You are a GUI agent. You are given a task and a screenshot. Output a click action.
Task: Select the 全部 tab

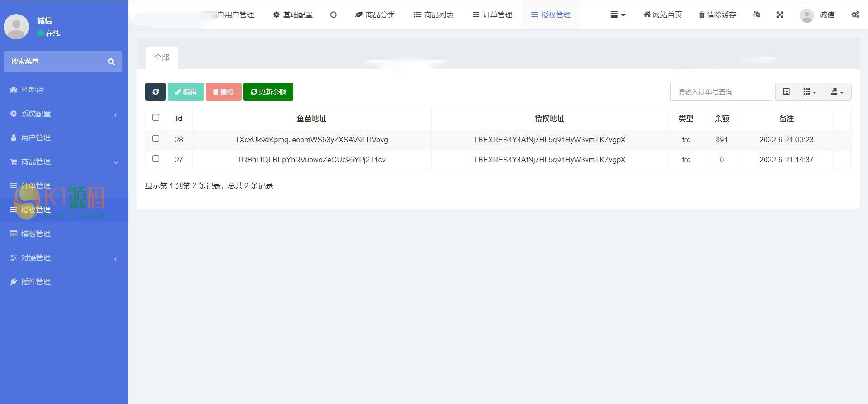(162, 58)
